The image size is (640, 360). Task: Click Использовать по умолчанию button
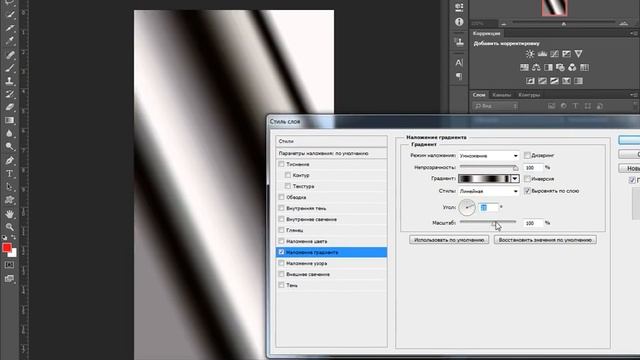pos(449,240)
